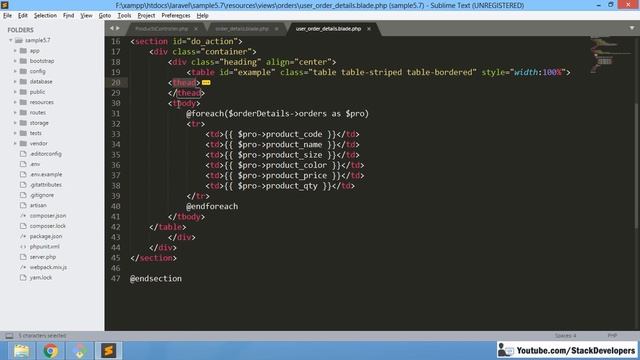
Task: Switch to the ProductsController.php tab
Action: click(x=162, y=29)
